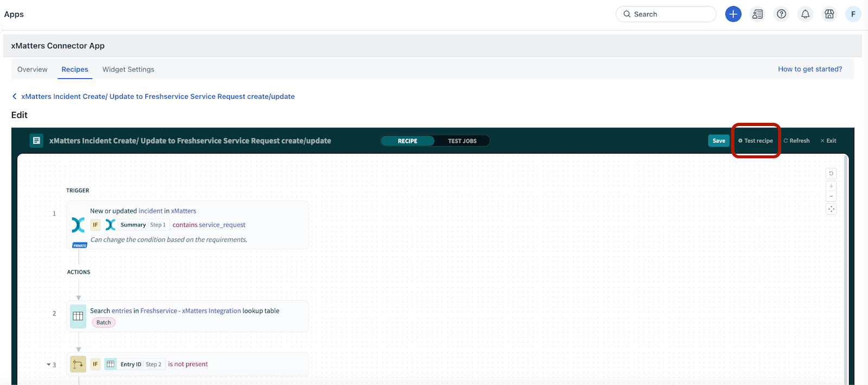Viewport: 868px width, 385px height.
Task: Click the ACTIONS section label
Action: [x=79, y=272]
